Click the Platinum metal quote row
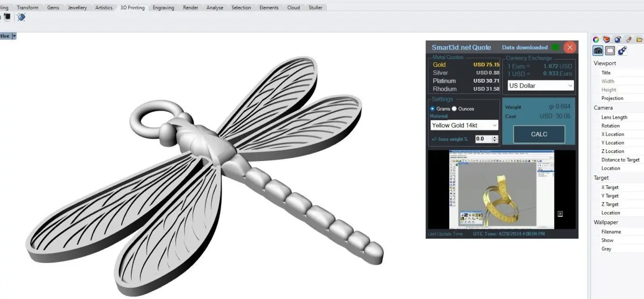The width and height of the screenshot is (644, 299). tap(466, 81)
